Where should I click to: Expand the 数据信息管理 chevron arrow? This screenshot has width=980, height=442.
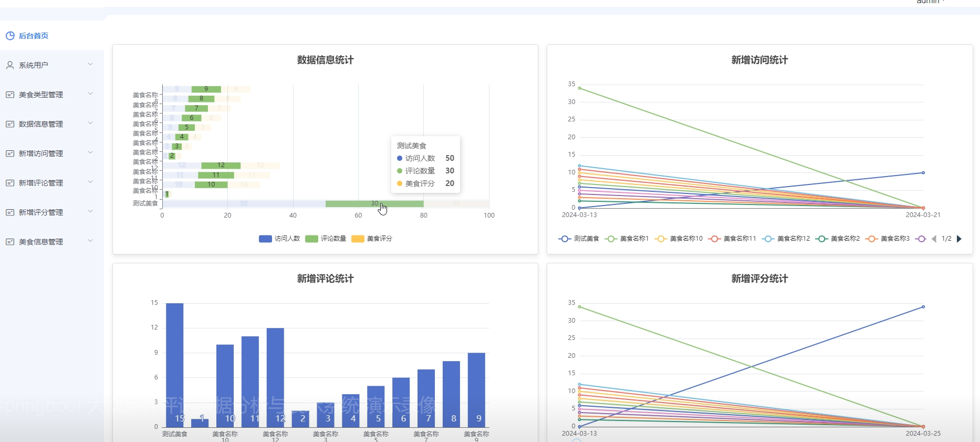pos(90,124)
